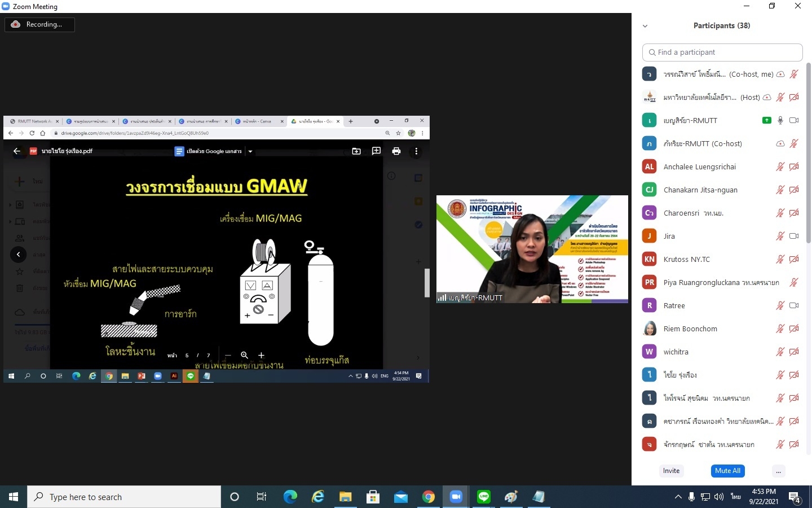Open Microsoft Store from taskbar
The image size is (812, 508).
point(373,497)
